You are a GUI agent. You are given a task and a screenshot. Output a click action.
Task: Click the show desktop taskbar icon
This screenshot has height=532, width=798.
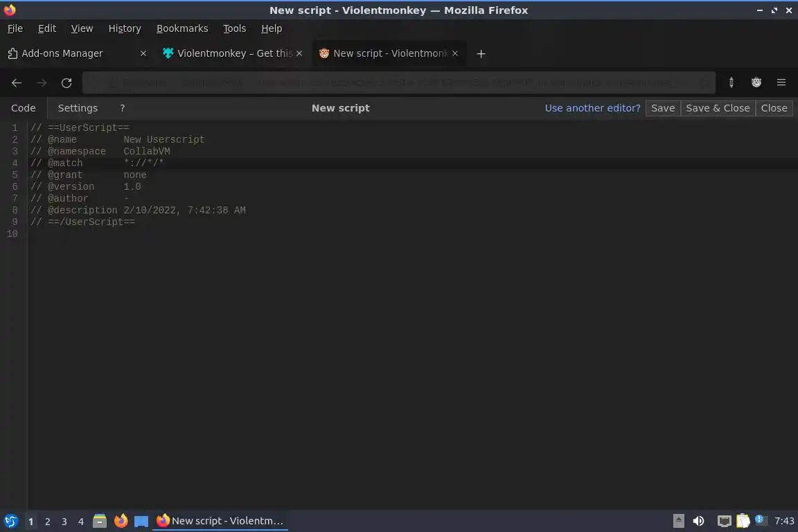coord(141,521)
